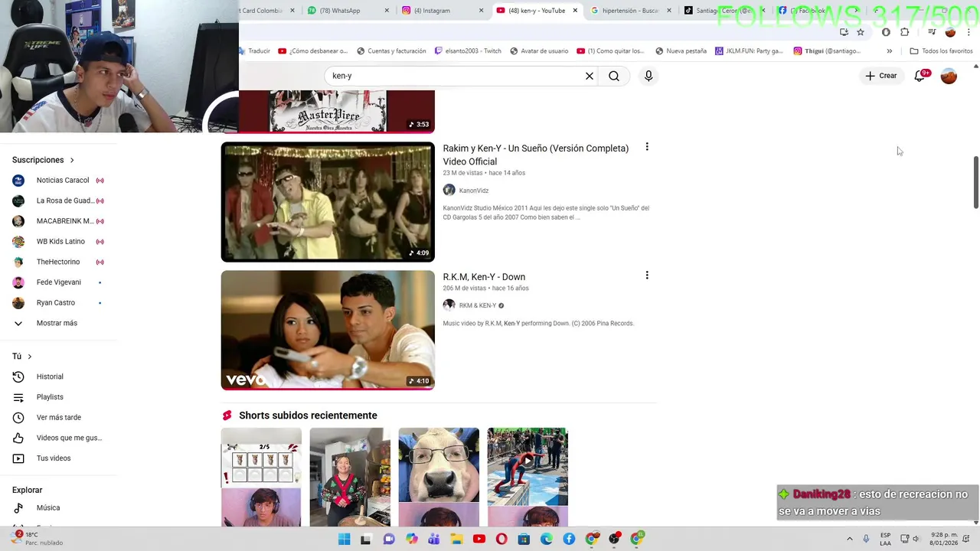This screenshot has width=980, height=551.
Task: Switch to the Card Colombia tab
Action: tap(264, 11)
